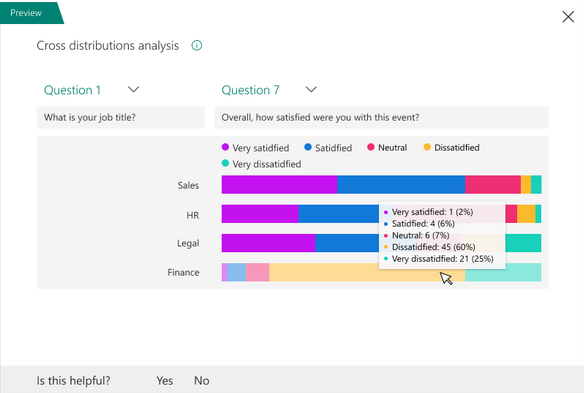
Task: Click the Very satidfied purple legend dot
Action: point(225,147)
